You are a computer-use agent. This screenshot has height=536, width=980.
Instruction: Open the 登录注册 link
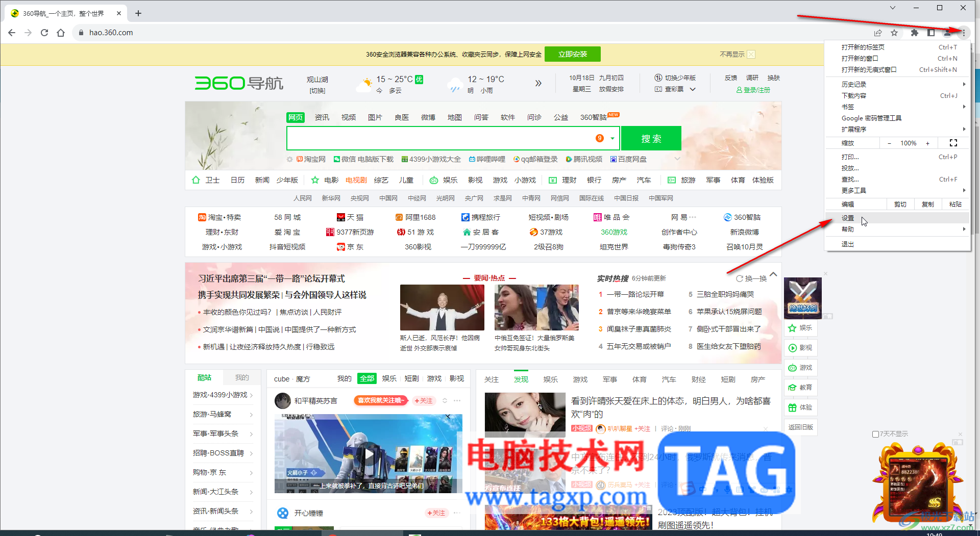(x=753, y=90)
